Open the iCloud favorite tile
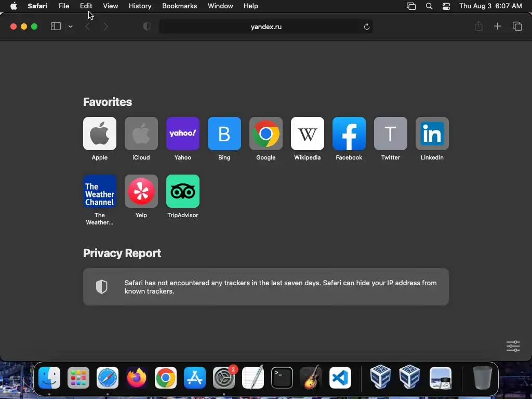Viewport: 532px width, 399px height. [x=141, y=134]
